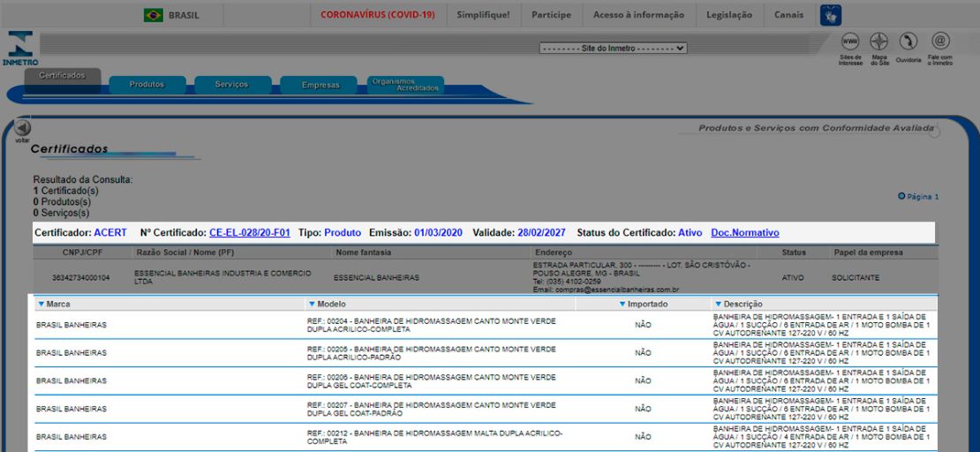Sort by Modelo column arrow
980x452 pixels.
point(312,304)
